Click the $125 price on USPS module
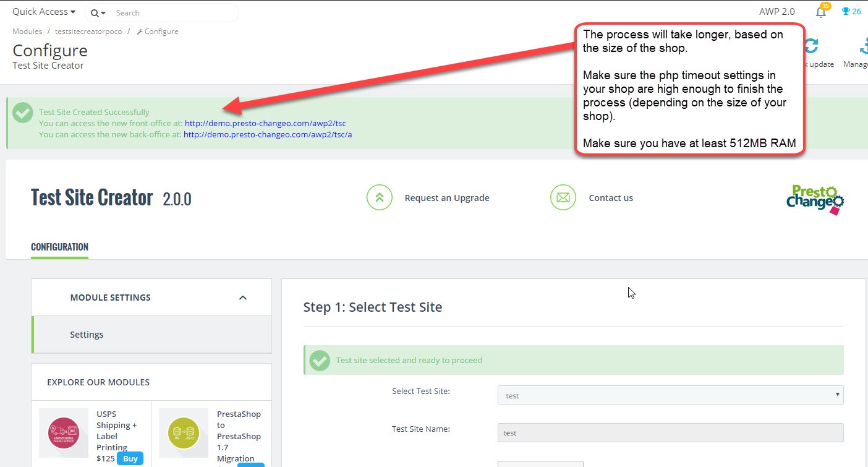 tap(105, 459)
